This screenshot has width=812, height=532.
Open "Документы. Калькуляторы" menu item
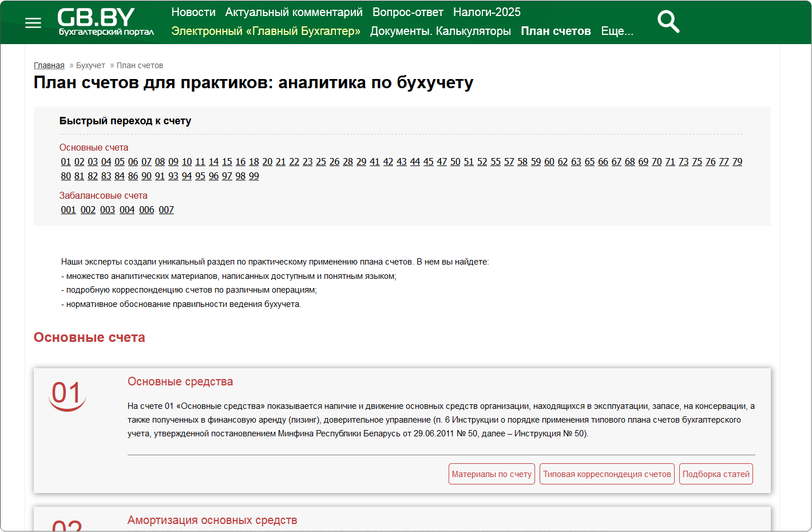tap(440, 31)
